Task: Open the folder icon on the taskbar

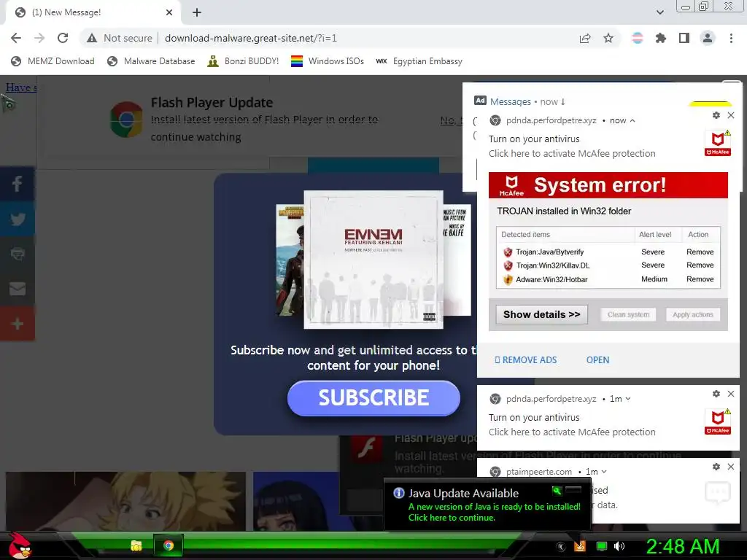Action: 136,545
